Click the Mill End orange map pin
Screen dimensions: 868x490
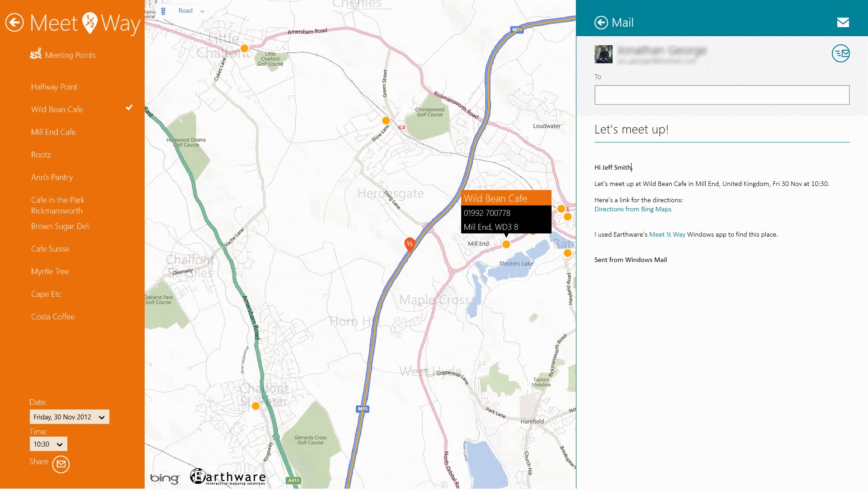(x=506, y=244)
